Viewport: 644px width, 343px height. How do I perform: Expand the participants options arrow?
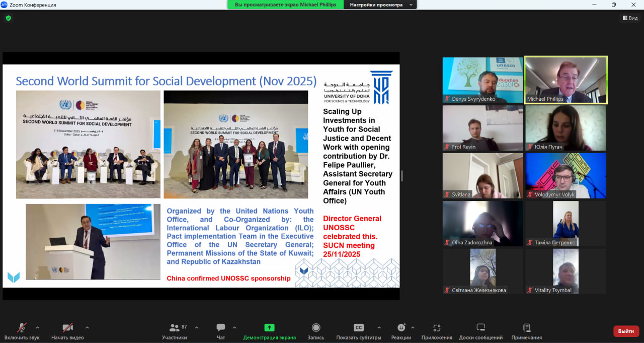pos(196,327)
